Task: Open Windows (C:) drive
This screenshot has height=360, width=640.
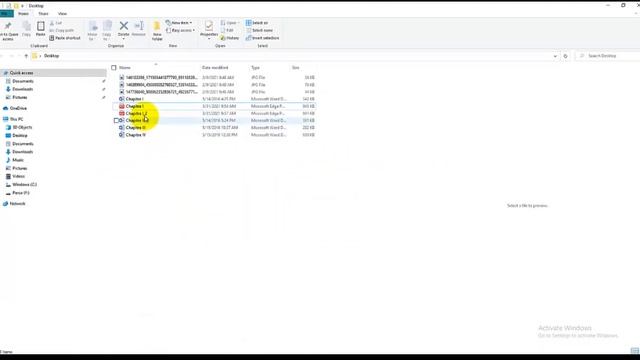Action: [x=21, y=185]
